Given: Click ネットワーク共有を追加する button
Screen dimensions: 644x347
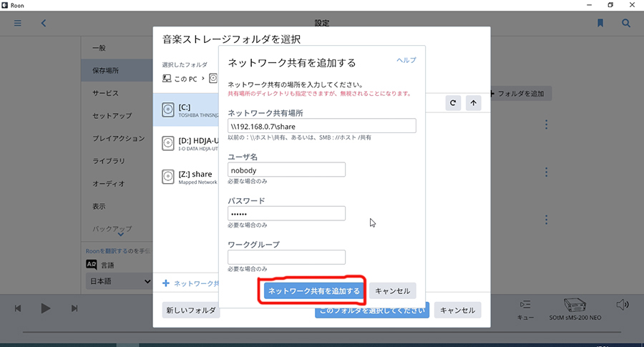Looking at the screenshot, I should (x=313, y=290).
